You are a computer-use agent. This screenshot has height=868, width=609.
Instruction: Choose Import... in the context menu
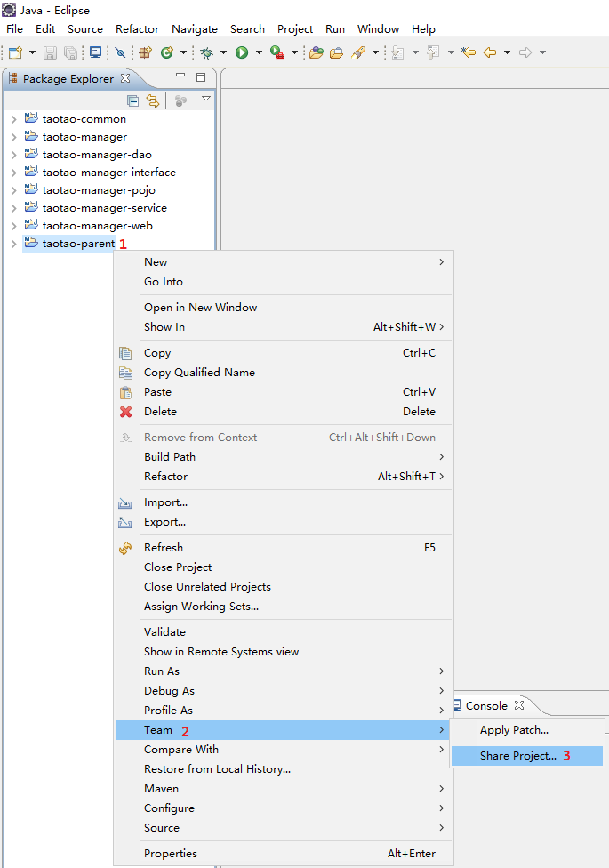[283, 502]
